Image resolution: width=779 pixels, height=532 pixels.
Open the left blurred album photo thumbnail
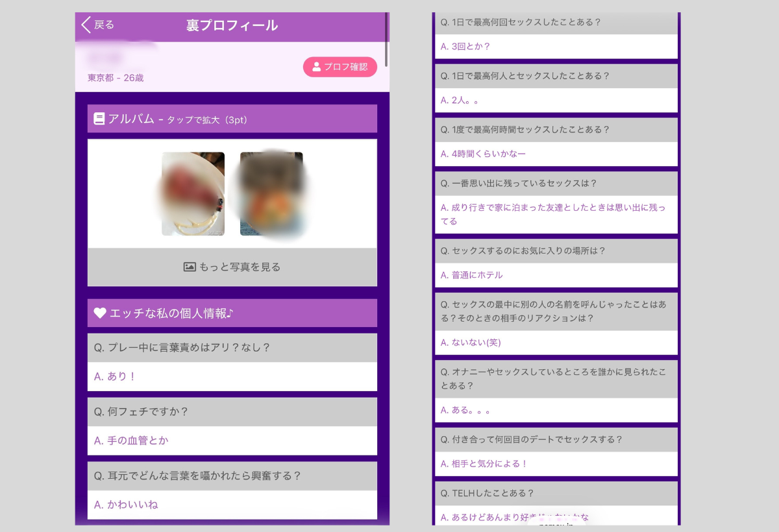point(193,193)
